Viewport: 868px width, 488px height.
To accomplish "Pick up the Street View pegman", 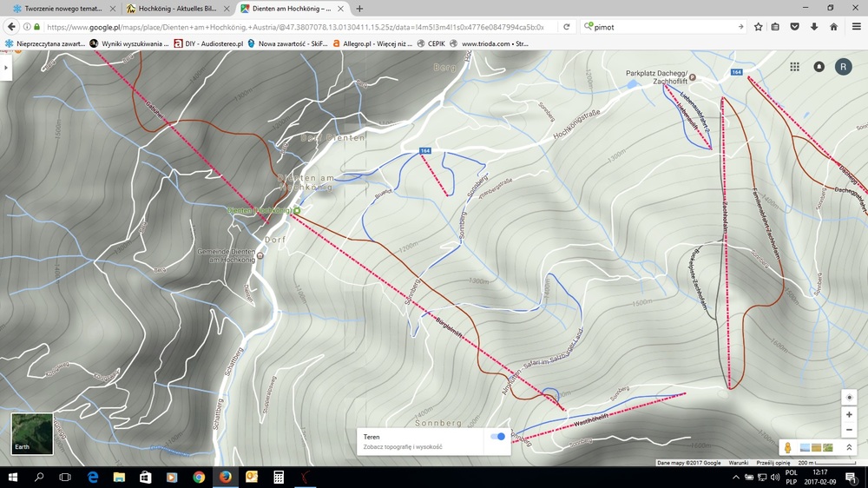I will pos(787,447).
